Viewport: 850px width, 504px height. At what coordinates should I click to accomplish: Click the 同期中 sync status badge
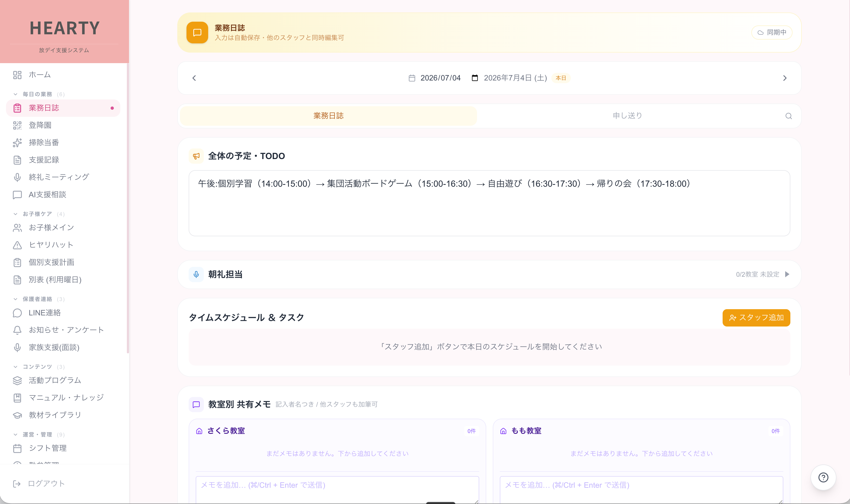coord(772,33)
